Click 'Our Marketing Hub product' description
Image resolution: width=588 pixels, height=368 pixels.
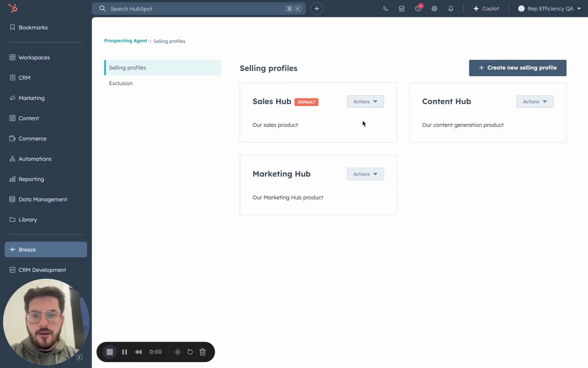(288, 198)
